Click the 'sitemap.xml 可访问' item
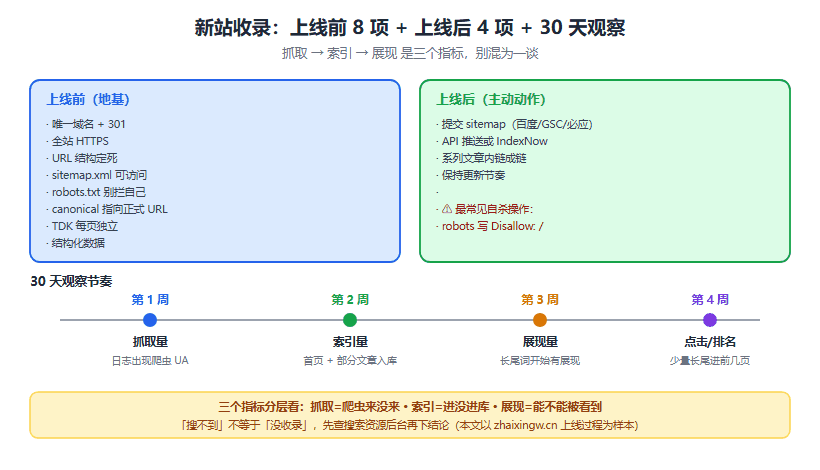820x470 pixels. [99, 175]
